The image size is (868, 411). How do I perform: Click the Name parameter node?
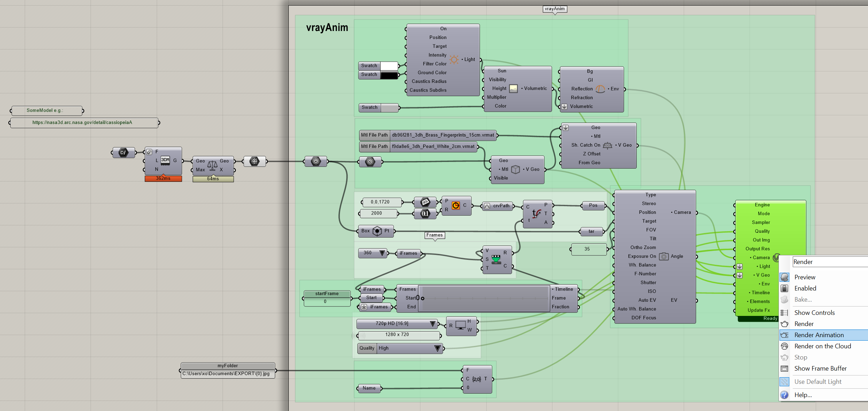(x=369, y=388)
